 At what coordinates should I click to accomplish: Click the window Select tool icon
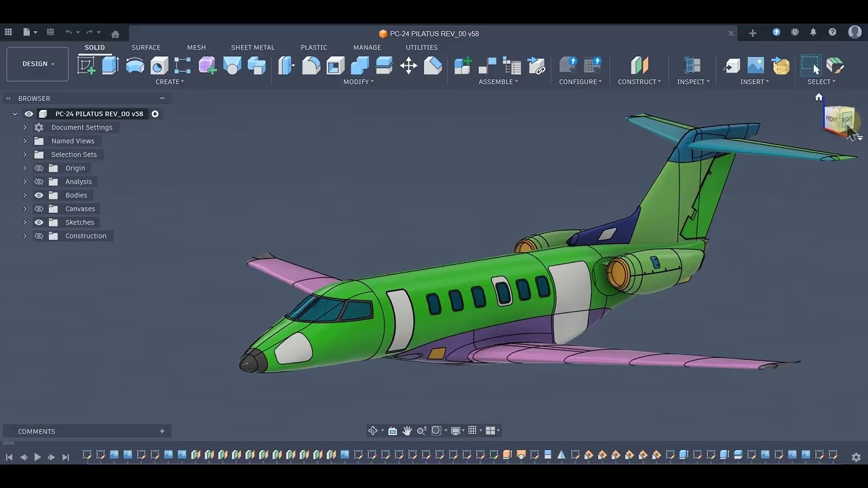point(810,65)
